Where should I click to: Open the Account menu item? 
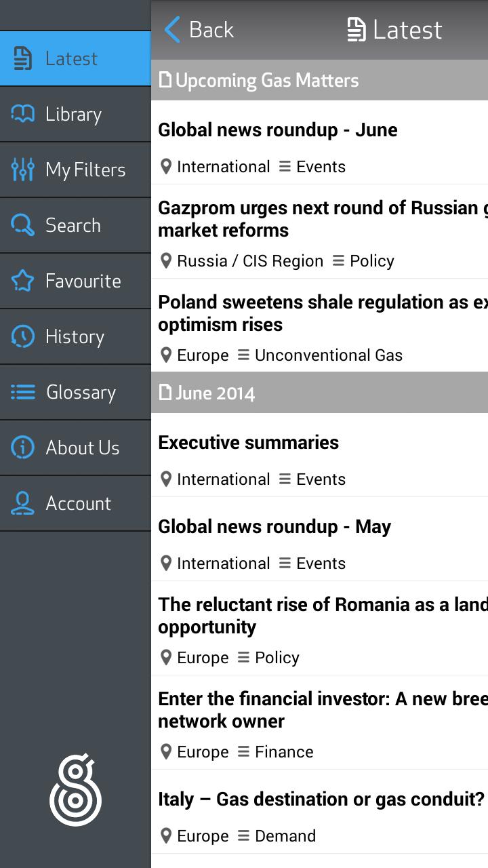(78, 503)
